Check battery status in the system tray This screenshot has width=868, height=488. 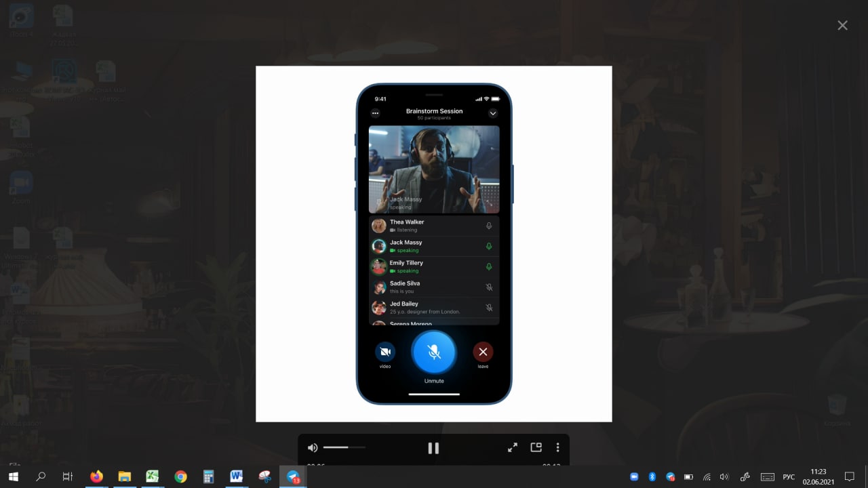coord(688,476)
